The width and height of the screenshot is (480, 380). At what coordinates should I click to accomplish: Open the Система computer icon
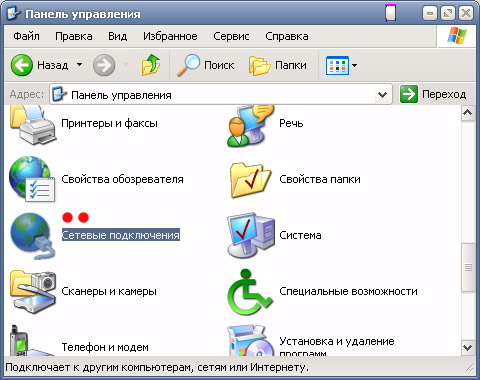251,236
